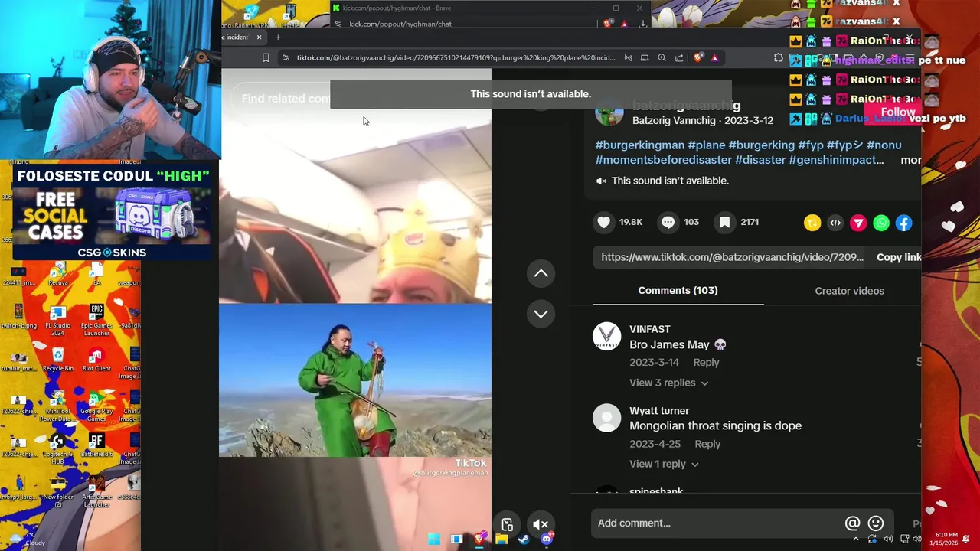
Task: Insert mention with @ icon
Action: (x=852, y=523)
